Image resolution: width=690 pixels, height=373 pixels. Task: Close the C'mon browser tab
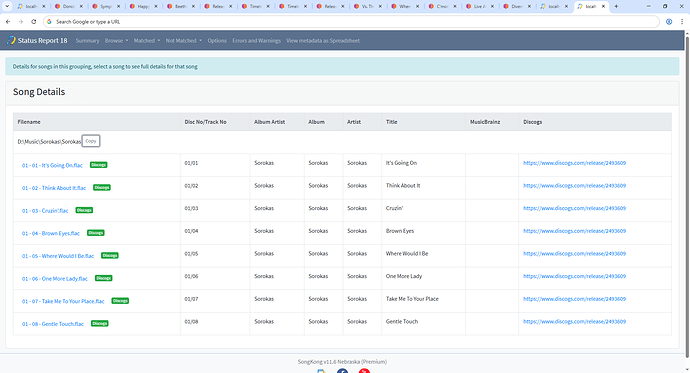(x=455, y=6)
